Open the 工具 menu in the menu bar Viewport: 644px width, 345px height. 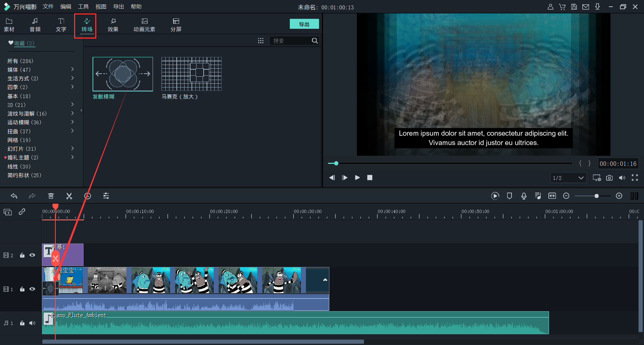pos(83,7)
